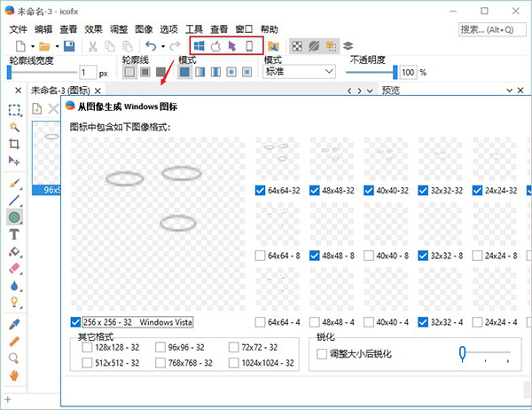532x410 pixels.
Task: Click the Apple icon creation toolbar button
Action: [x=215, y=45]
